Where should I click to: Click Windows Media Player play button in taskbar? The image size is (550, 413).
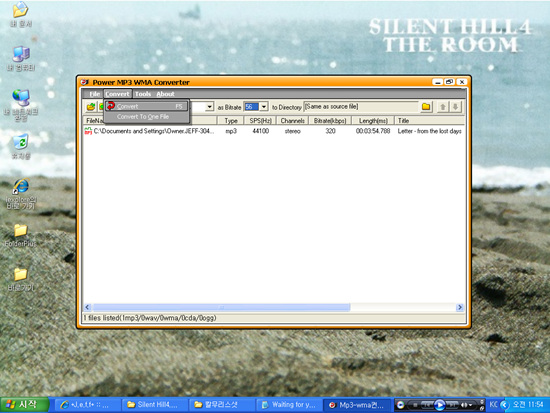439,405
